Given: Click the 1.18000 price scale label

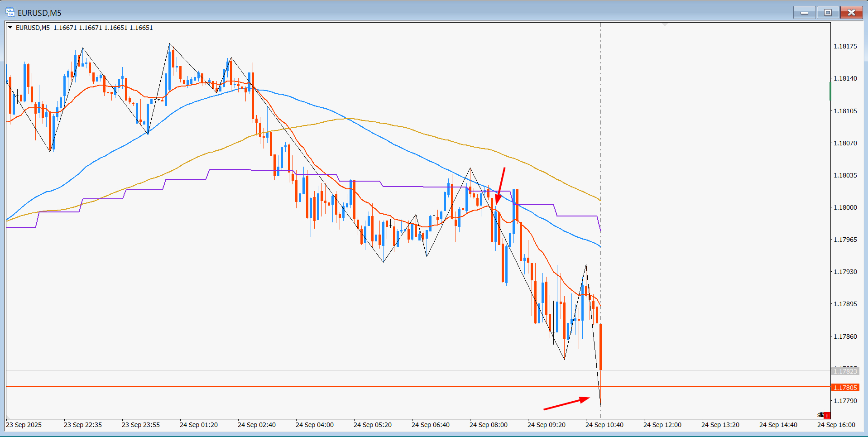Looking at the screenshot, I should (845, 207).
